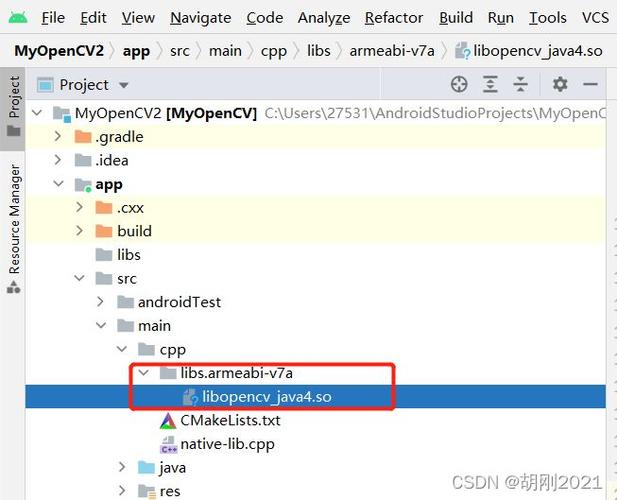Click cpp breadcrumb segment
The height and width of the screenshot is (500, 617).
pyautogui.click(x=273, y=52)
